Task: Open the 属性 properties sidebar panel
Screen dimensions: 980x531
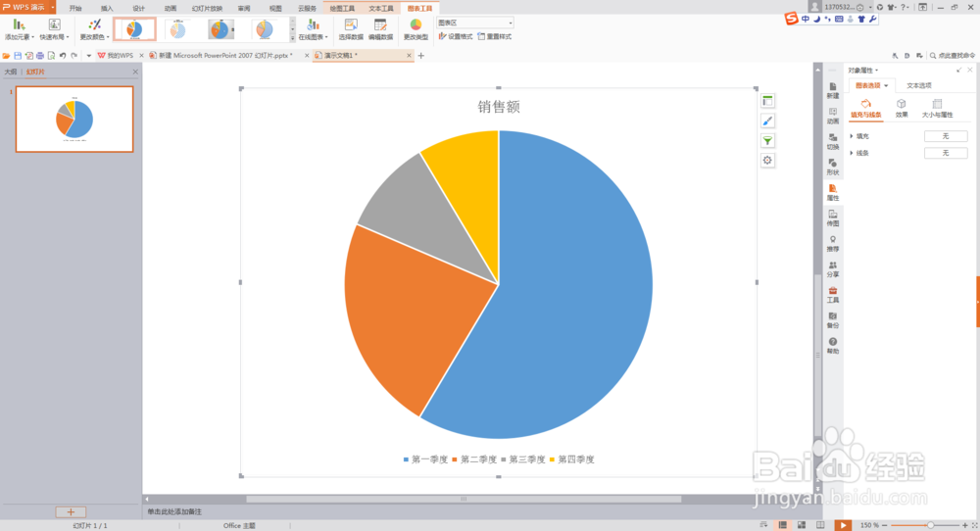Action: pos(832,192)
